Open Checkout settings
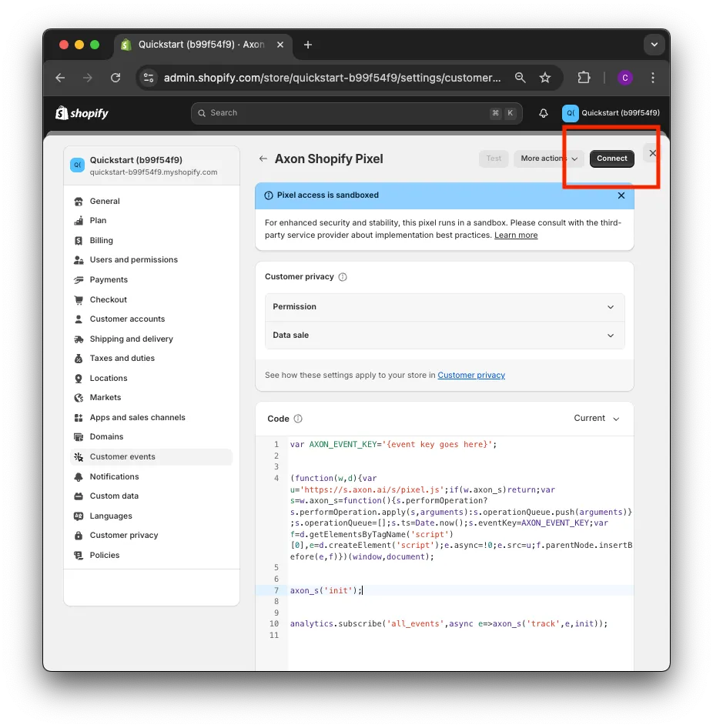The width and height of the screenshot is (713, 728). click(151, 300)
